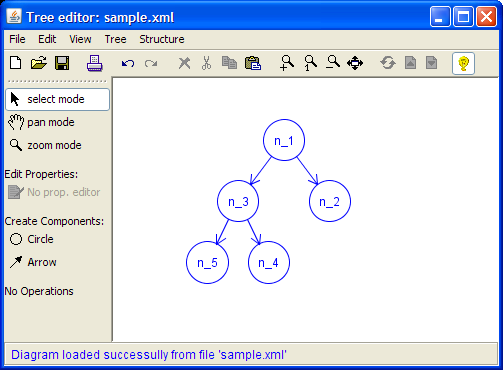The image size is (503, 370).
Task: Minimize the Tree editor window
Action: (x=440, y=17)
